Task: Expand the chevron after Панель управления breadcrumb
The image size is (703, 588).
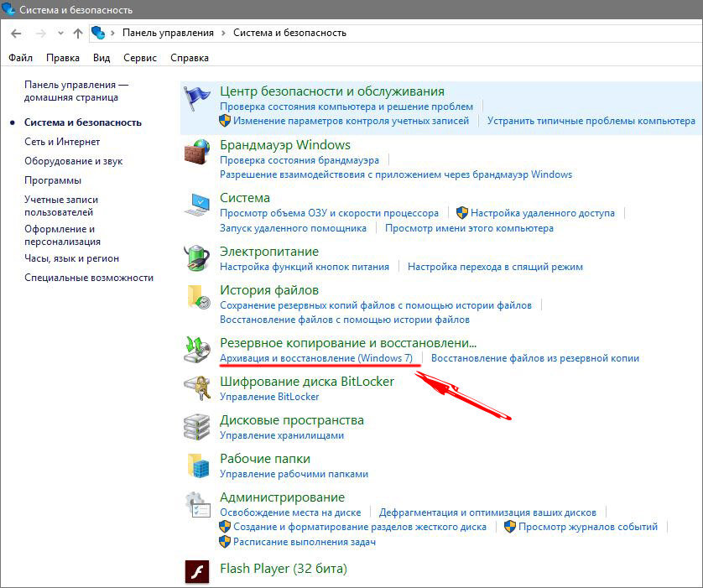Action: pyautogui.click(x=223, y=33)
